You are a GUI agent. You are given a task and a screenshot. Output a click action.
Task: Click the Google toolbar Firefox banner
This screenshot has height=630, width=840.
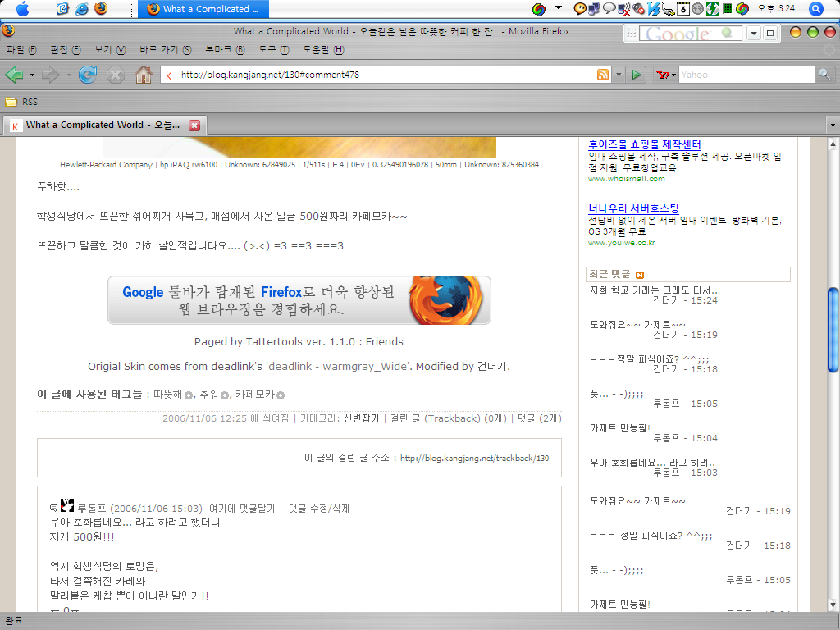[x=299, y=300]
